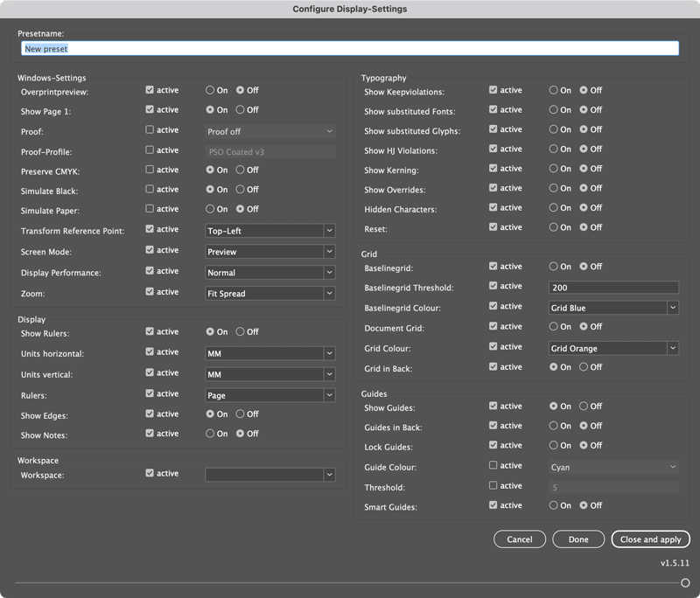Click Close and apply
This screenshot has height=598, width=700.
point(650,539)
